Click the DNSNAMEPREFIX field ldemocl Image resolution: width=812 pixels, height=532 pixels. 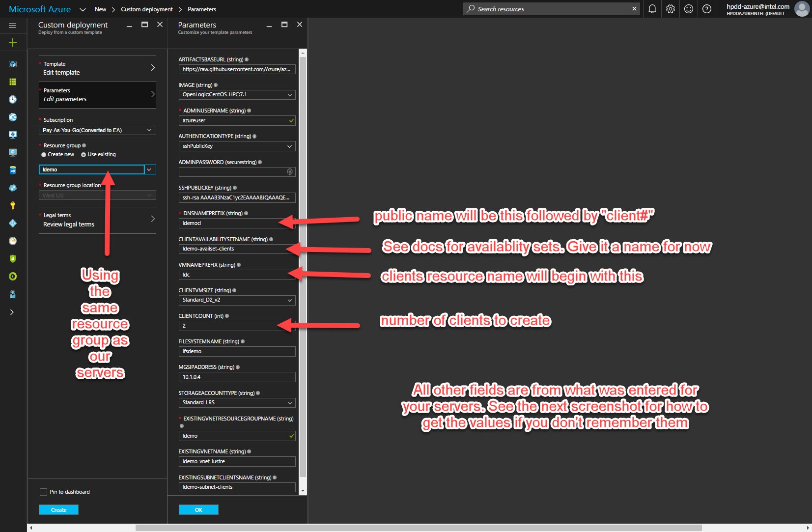pyautogui.click(x=237, y=223)
